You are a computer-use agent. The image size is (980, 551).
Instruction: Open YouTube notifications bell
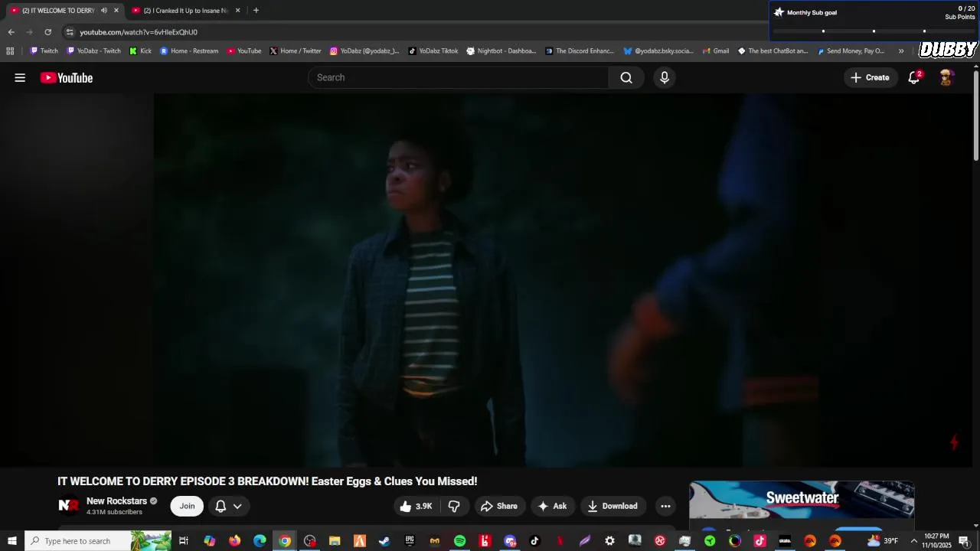914,77
